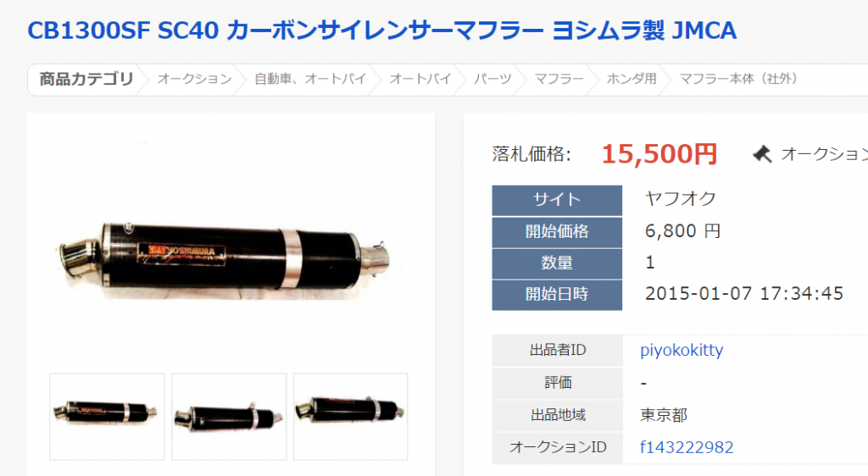This screenshot has width=868, height=476.
Task: Go to マフラー breadcrumb category
Action: pos(559,79)
